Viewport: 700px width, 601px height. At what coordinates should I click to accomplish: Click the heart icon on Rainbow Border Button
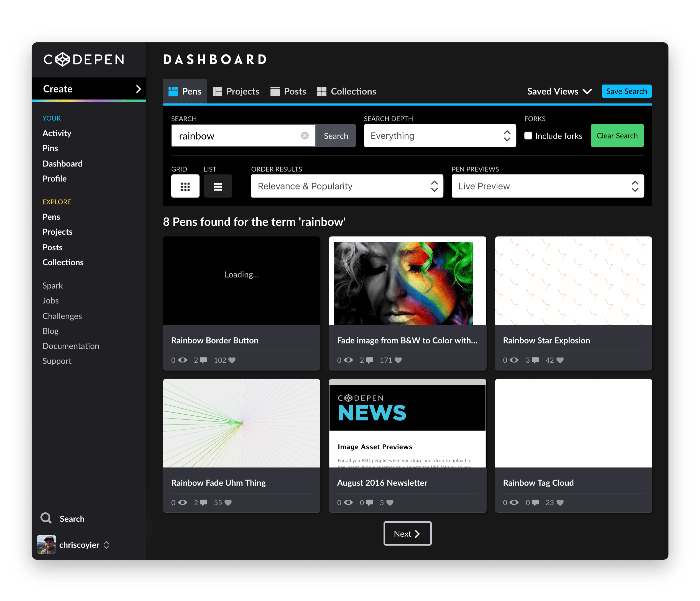pyautogui.click(x=232, y=360)
